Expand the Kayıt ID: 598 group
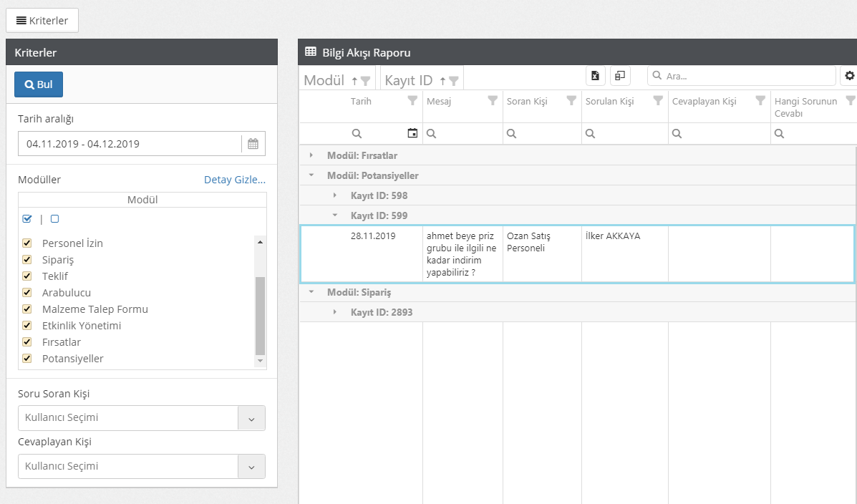857x504 pixels. 334,195
